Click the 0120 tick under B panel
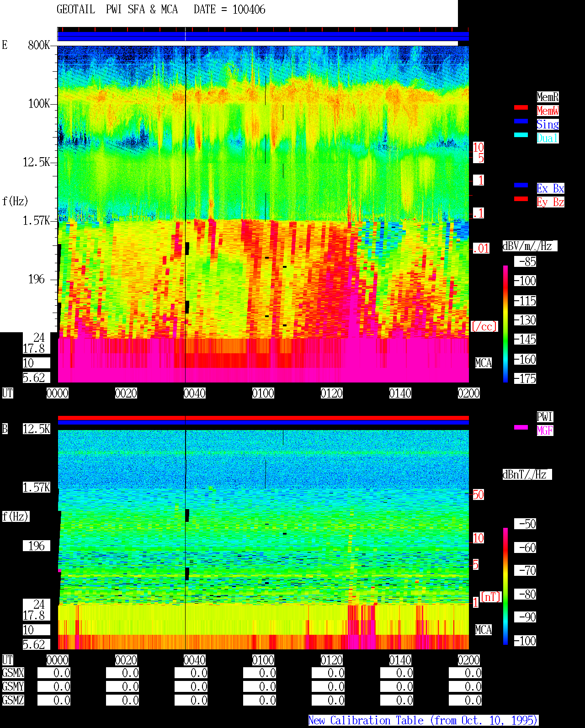 332,660
